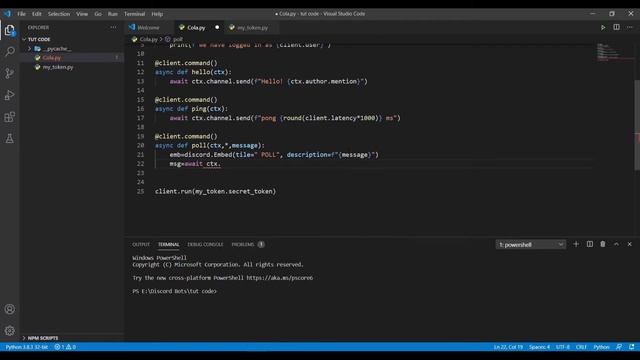Open the Help menu
This screenshot has height=360, width=640.
point(157,14)
